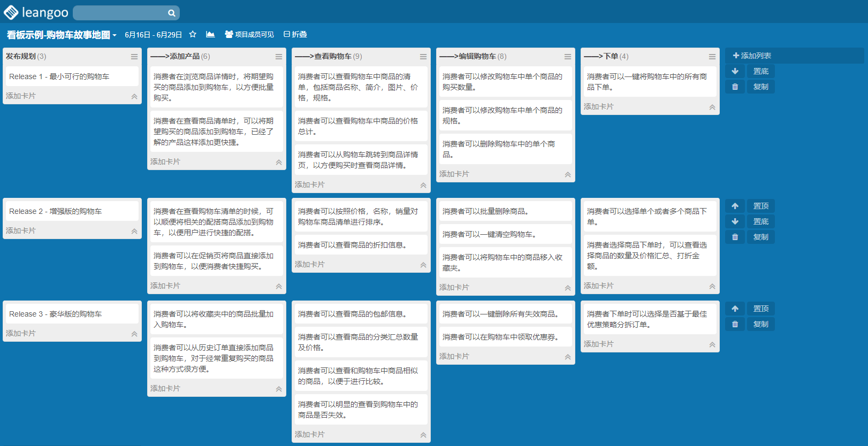The image size is (868, 446).
Task: Copy the Release 2 lane via 复制
Action: pyautogui.click(x=760, y=237)
